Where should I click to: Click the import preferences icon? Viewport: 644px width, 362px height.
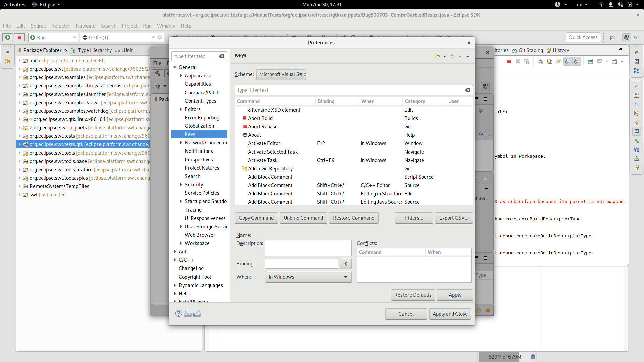click(188, 314)
